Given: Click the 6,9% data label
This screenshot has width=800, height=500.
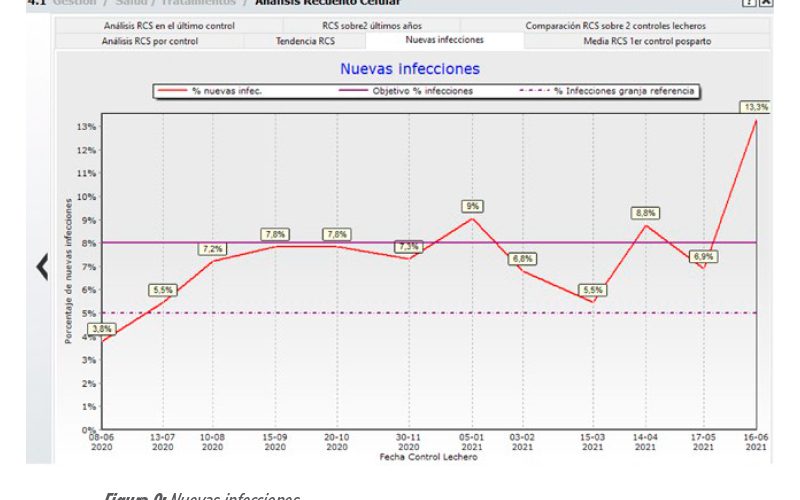Looking at the screenshot, I should click(x=704, y=257).
